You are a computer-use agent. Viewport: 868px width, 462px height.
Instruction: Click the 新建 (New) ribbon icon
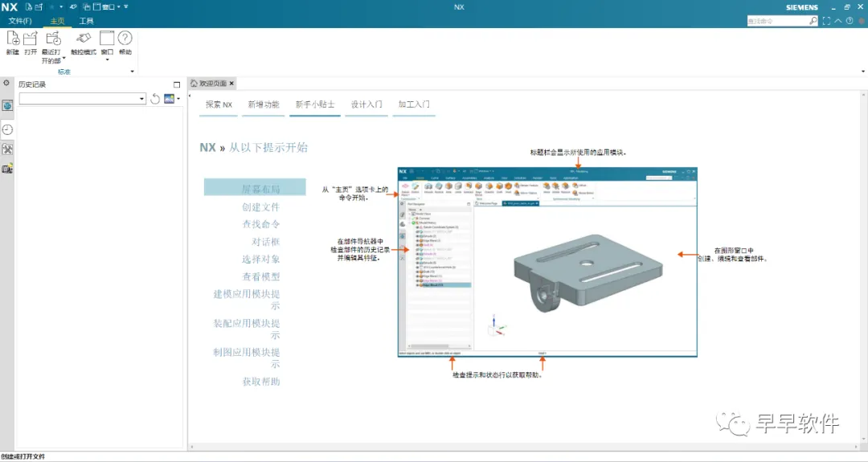13,39
